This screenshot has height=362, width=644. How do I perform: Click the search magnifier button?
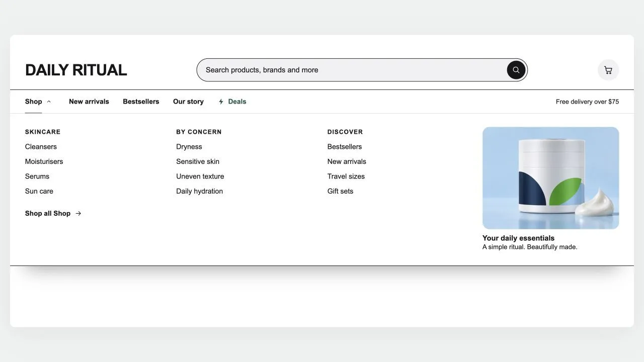516,70
